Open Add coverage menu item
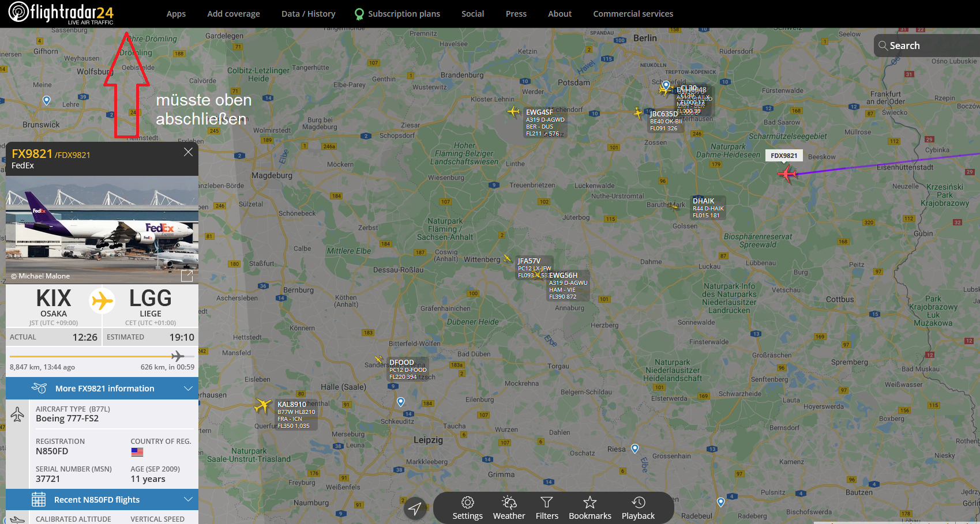 (234, 14)
